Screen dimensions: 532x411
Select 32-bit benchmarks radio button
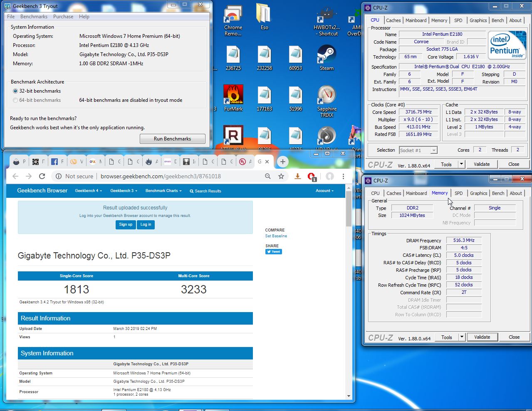coord(15,91)
